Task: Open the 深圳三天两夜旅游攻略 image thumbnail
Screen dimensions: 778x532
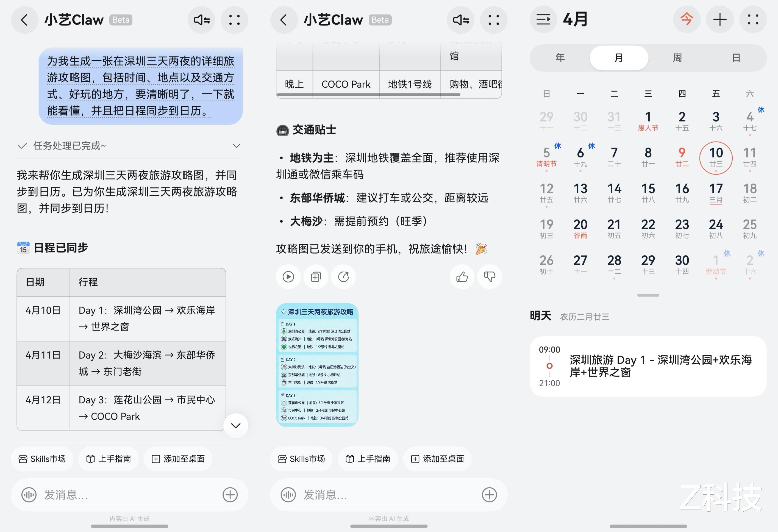Action: coord(317,365)
